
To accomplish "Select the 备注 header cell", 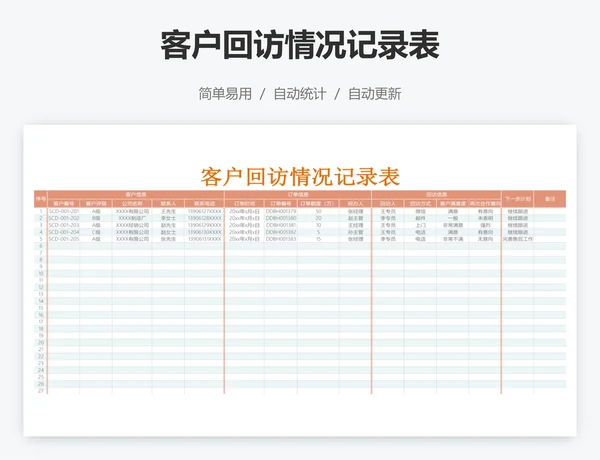I will point(550,199).
